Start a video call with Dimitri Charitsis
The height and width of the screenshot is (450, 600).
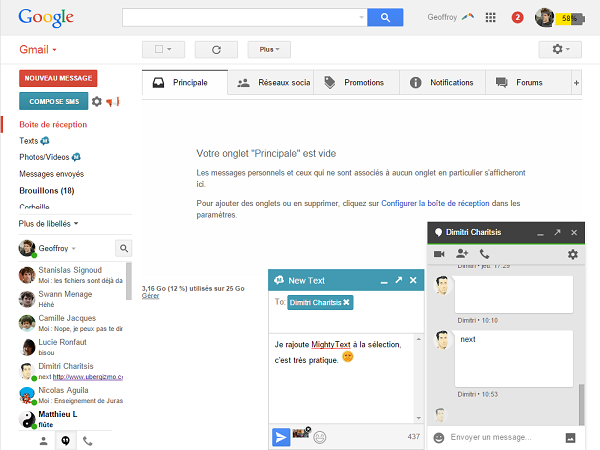pos(439,254)
